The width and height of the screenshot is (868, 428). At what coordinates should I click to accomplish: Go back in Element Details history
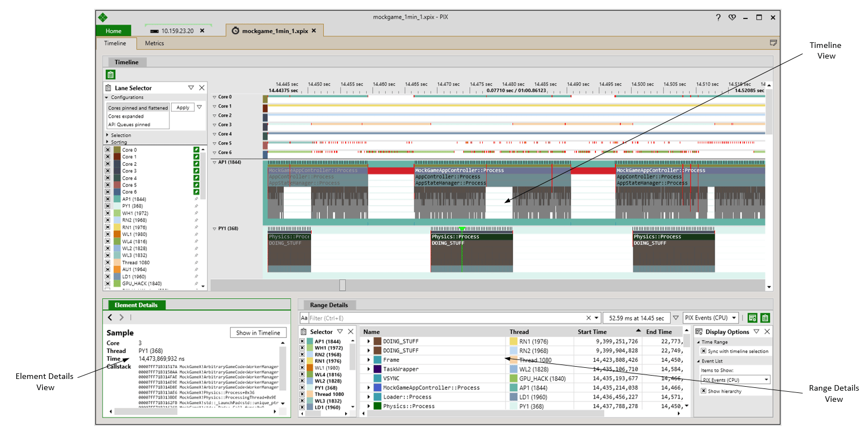110,318
